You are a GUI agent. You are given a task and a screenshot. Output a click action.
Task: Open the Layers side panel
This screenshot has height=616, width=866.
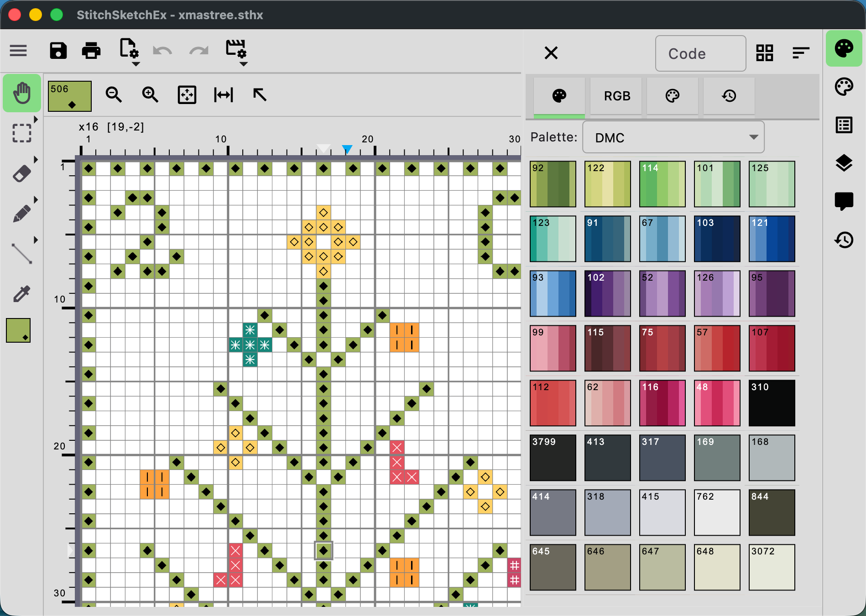point(844,163)
